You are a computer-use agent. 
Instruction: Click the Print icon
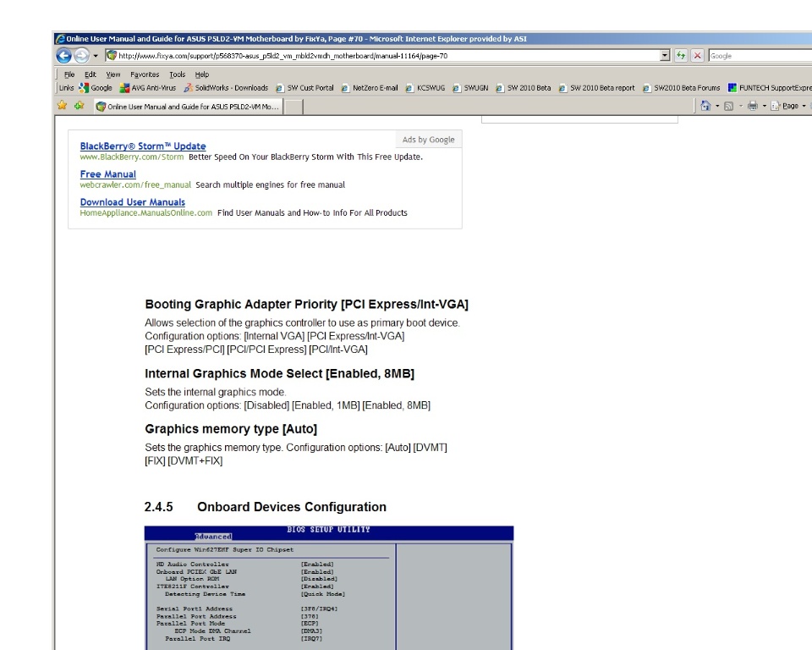753,107
